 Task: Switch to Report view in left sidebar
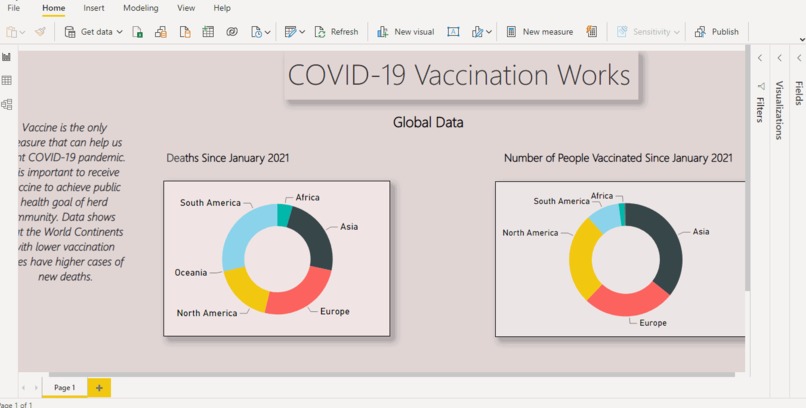[7, 57]
